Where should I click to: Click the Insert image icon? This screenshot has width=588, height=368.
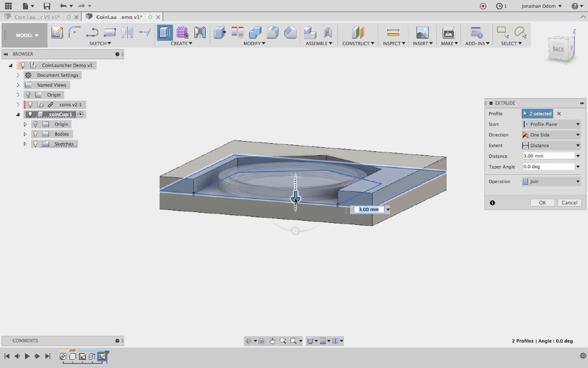[x=422, y=33]
